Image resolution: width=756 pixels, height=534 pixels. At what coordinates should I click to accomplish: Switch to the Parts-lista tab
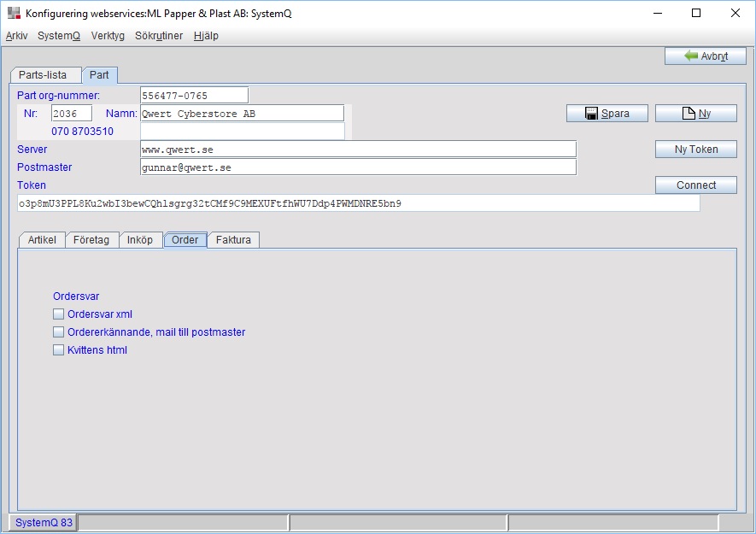[x=43, y=75]
